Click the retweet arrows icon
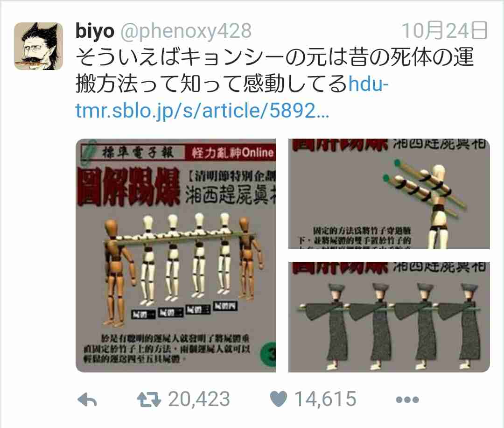The width and height of the screenshot is (504, 428). [x=149, y=400]
